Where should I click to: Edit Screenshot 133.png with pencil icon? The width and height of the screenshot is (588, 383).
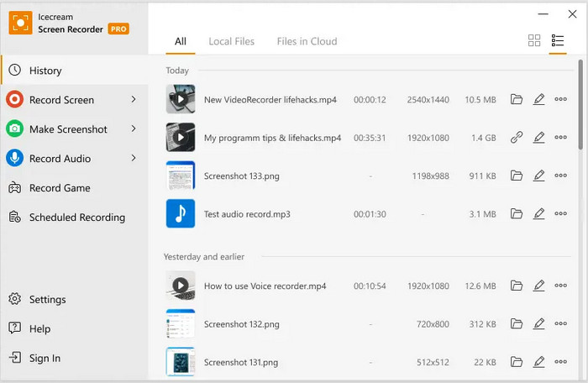coord(538,176)
